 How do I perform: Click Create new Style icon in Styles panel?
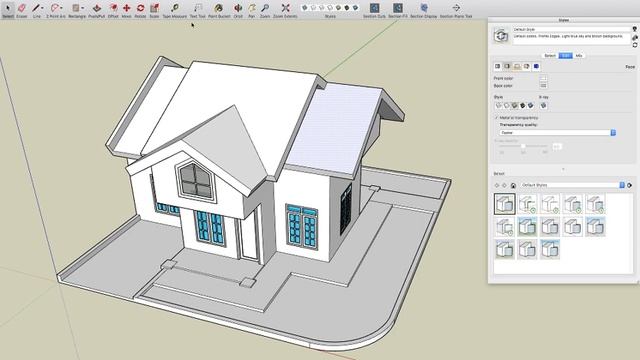(635, 37)
